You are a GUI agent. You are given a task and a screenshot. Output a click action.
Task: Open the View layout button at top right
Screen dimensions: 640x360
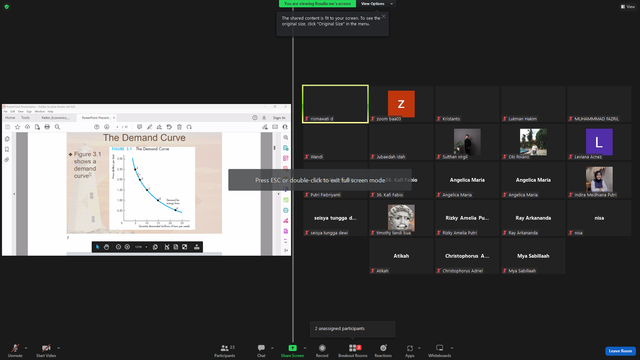point(628,7)
